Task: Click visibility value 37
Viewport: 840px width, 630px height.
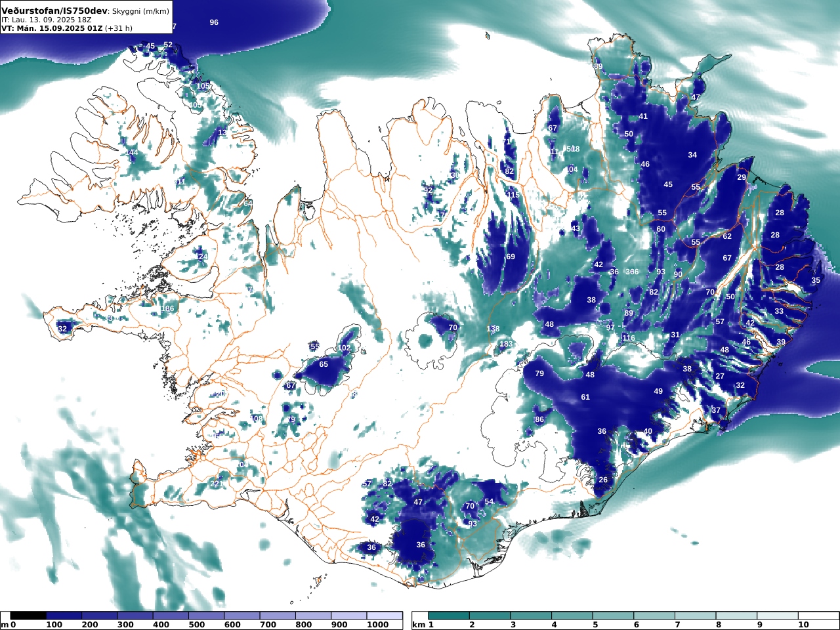Action: pos(716,410)
